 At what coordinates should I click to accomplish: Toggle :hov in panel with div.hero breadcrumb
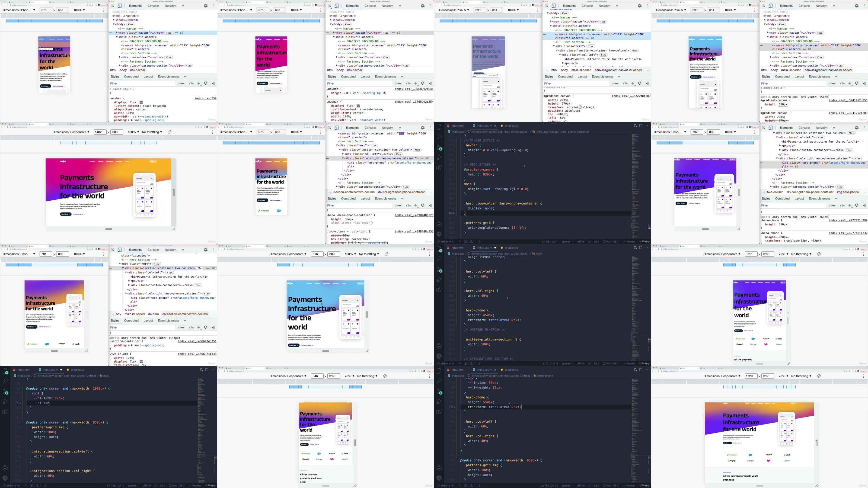[x=181, y=327]
